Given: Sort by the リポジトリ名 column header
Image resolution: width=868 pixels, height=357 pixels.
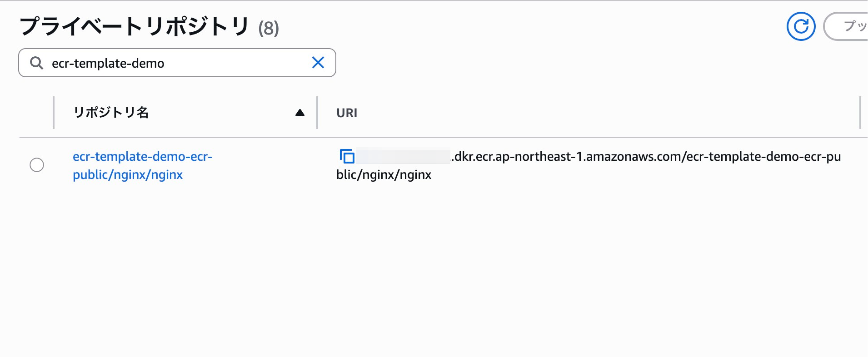Looking at the screenshot, I should (111, 113).
